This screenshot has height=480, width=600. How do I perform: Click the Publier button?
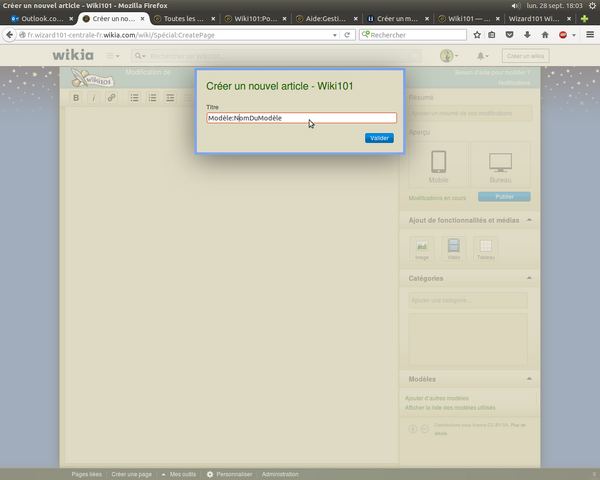[x=504, y=197]
